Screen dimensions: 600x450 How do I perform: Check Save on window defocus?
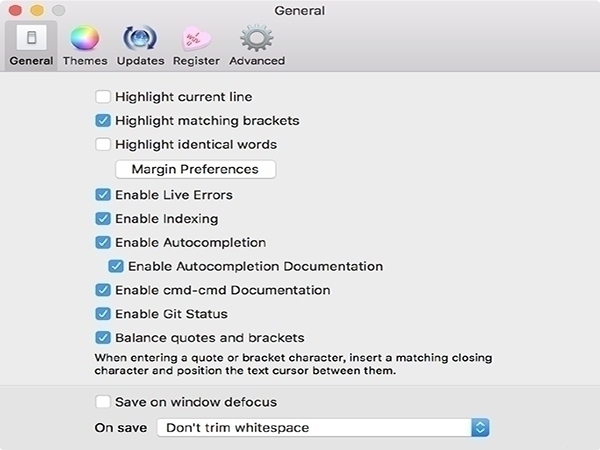pyautogui.click(x=103, y=402)
